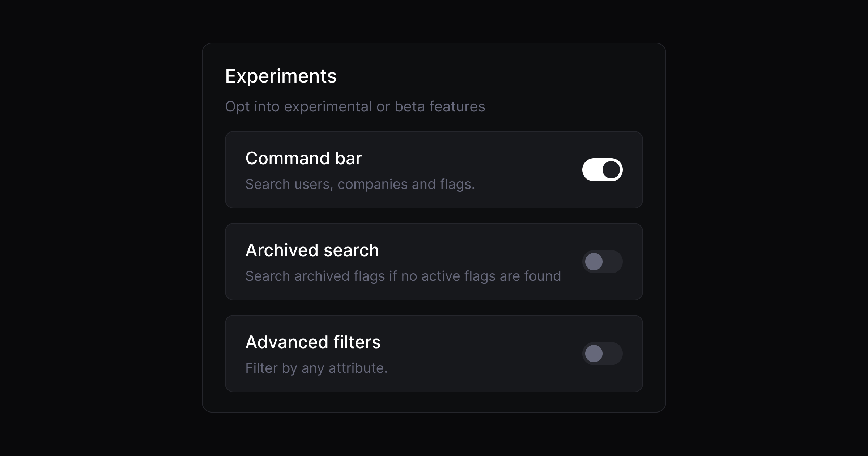Select the Archived search experiment card

click(434, 262)
